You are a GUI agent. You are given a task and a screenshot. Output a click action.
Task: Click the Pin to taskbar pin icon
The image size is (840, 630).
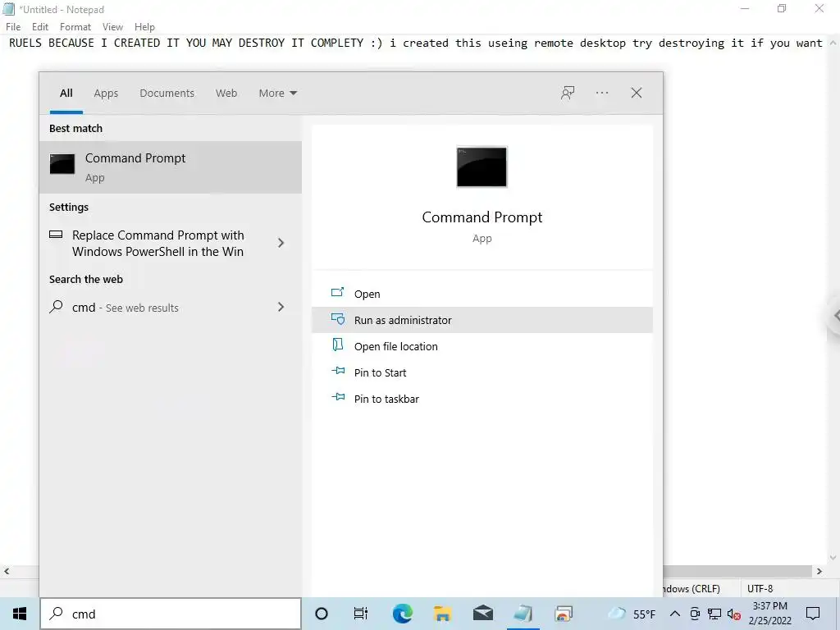tap(337, 397)
